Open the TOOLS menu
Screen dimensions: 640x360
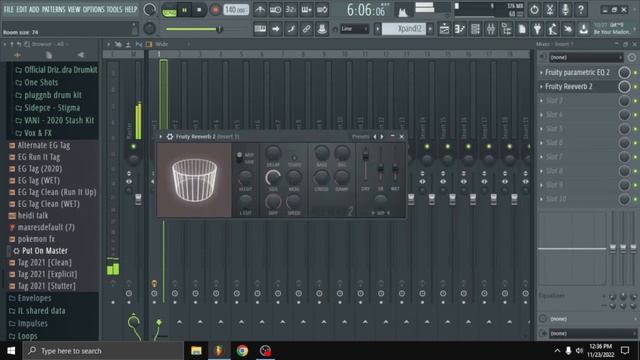point(114,9)
